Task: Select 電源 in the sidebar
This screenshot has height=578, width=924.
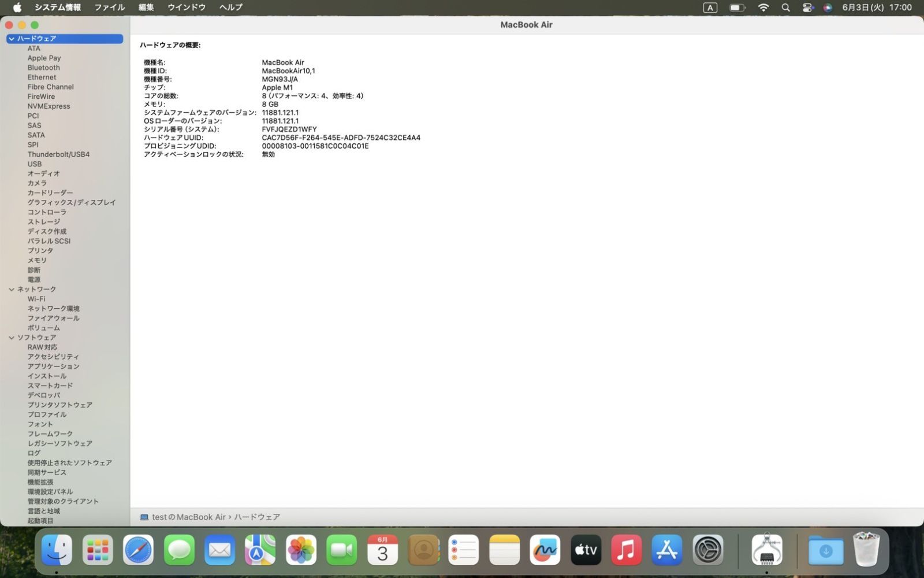Action: pos(34,280)
